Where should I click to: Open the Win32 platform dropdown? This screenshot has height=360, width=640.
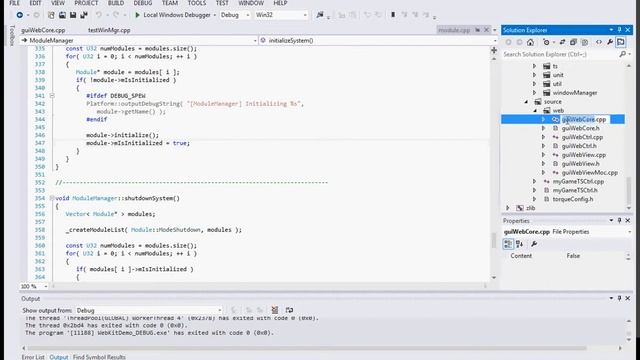(x=281, y=15)
